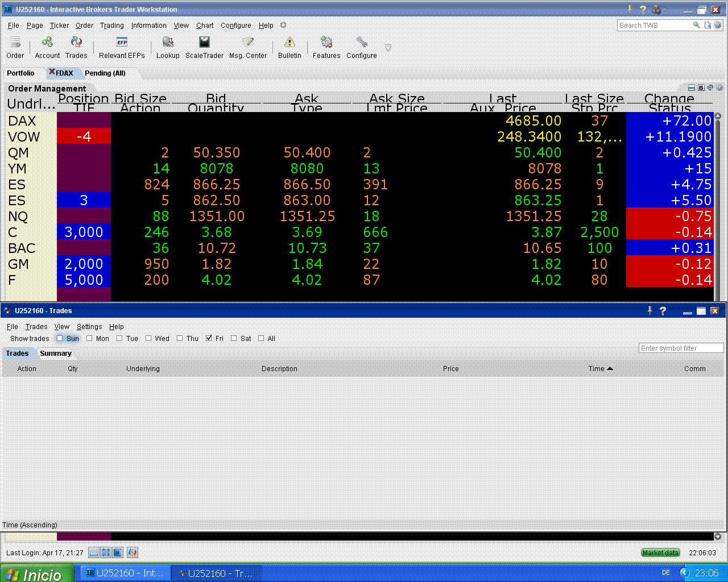This screenshot has height=582, width=728.
Task: Open help in the Trades window
Action: (x=663, y=311)
